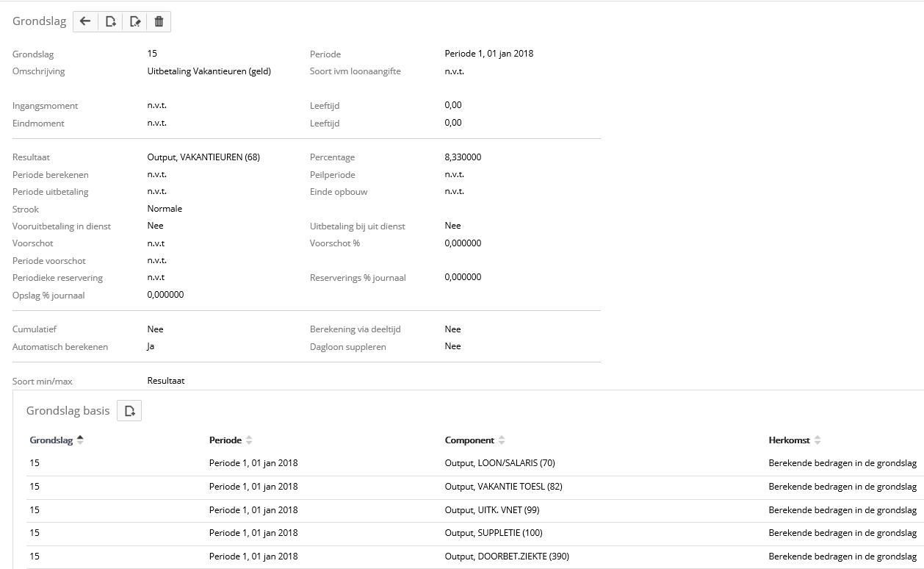Select the Output, DOORBET.ZIEKTE (390) row

(506, 557)
